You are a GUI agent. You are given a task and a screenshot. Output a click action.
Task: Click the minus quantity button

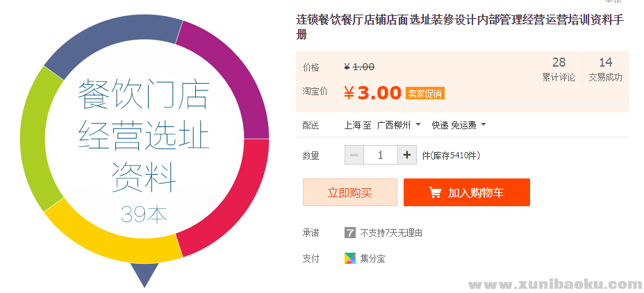(x=354, y=155)
